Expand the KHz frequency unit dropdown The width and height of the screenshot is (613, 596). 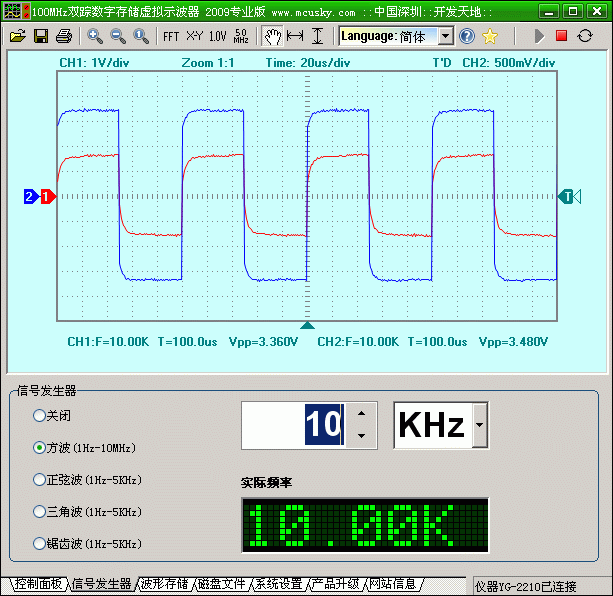(x=480, y=427)
